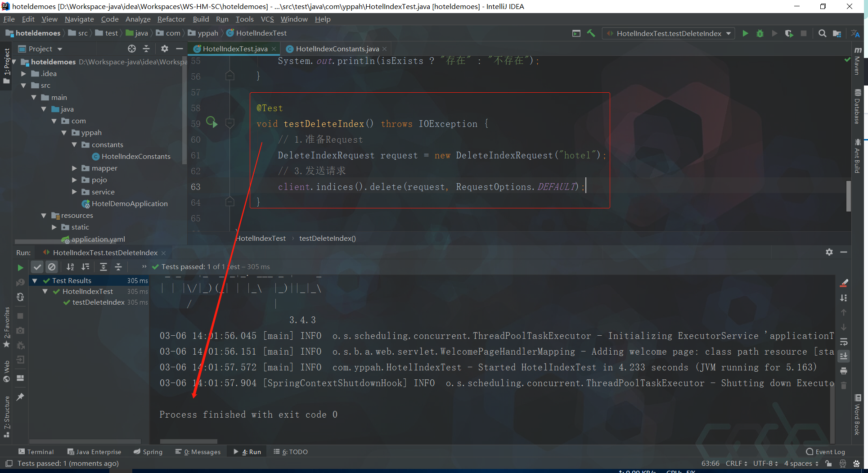Toggle the 2: Favorites side panel
Screen dimensions: 868x473
(x=7, y=327)
